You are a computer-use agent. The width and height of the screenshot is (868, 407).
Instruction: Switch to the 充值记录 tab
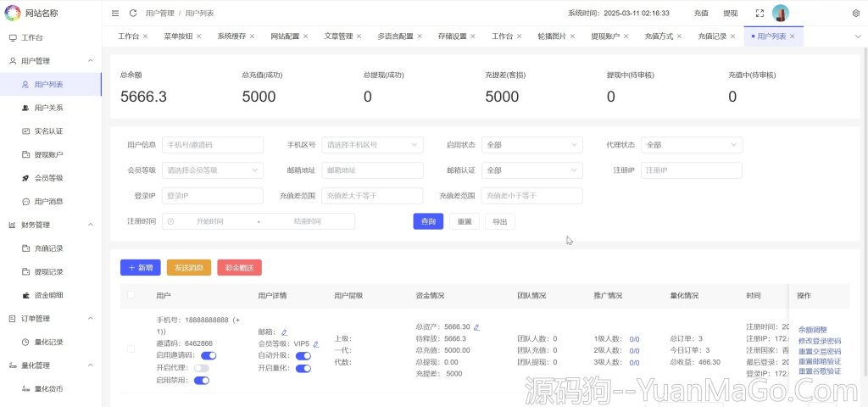[712, 36]
